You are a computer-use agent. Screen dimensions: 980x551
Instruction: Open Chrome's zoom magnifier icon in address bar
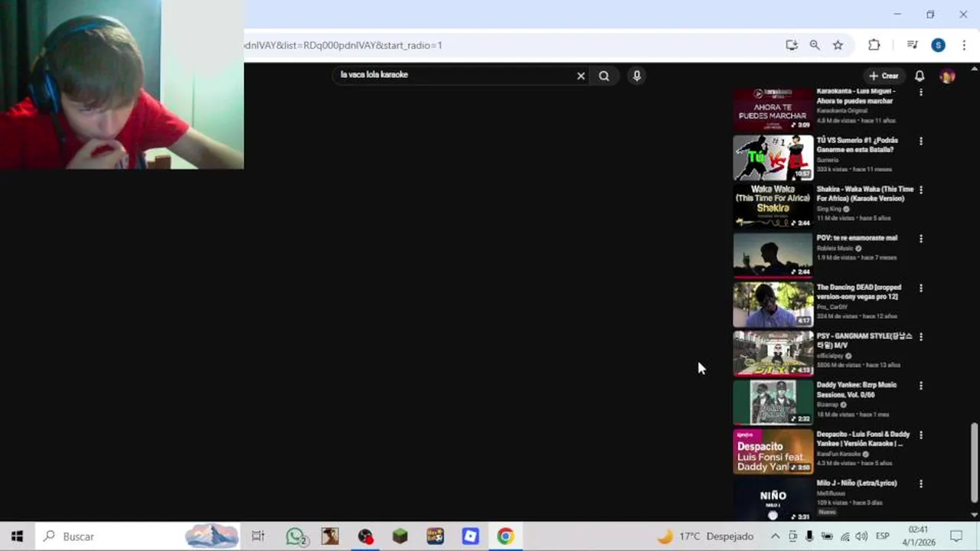coord(815,45)
